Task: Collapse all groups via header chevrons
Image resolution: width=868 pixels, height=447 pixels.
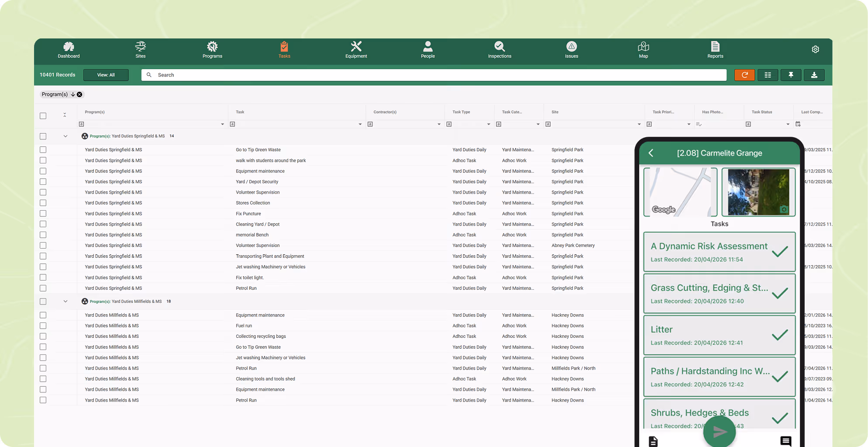Action: (x=65, y=115)
